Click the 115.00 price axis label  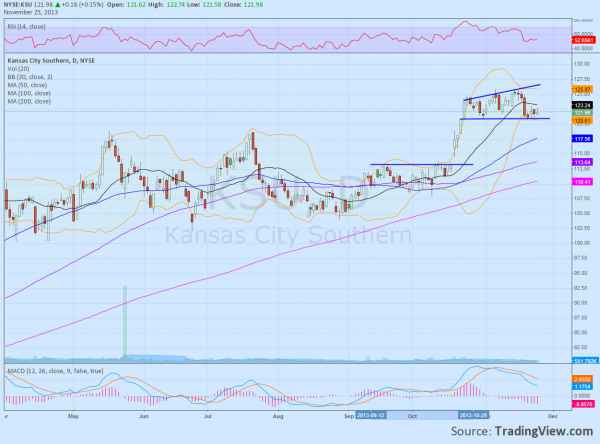coord(582,153)
